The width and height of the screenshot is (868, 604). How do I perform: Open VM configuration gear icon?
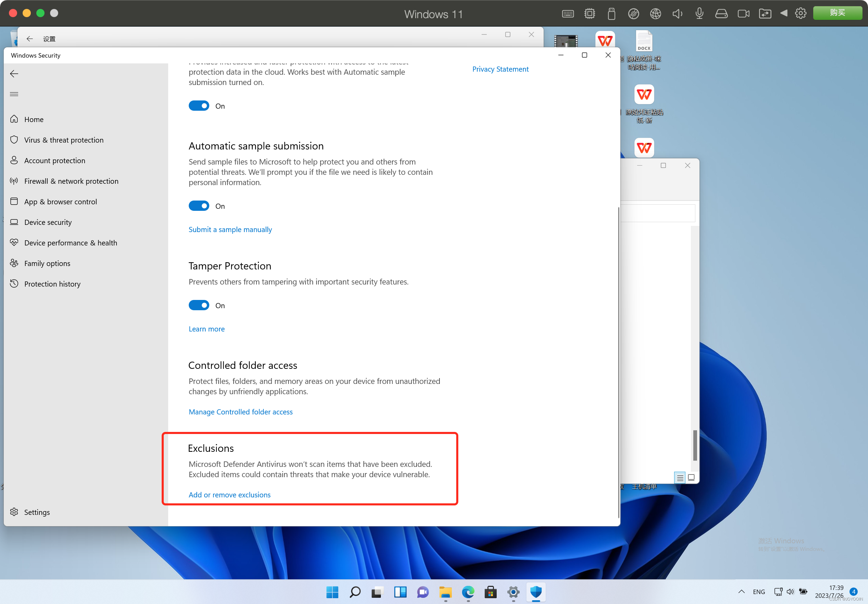point(800,14)
